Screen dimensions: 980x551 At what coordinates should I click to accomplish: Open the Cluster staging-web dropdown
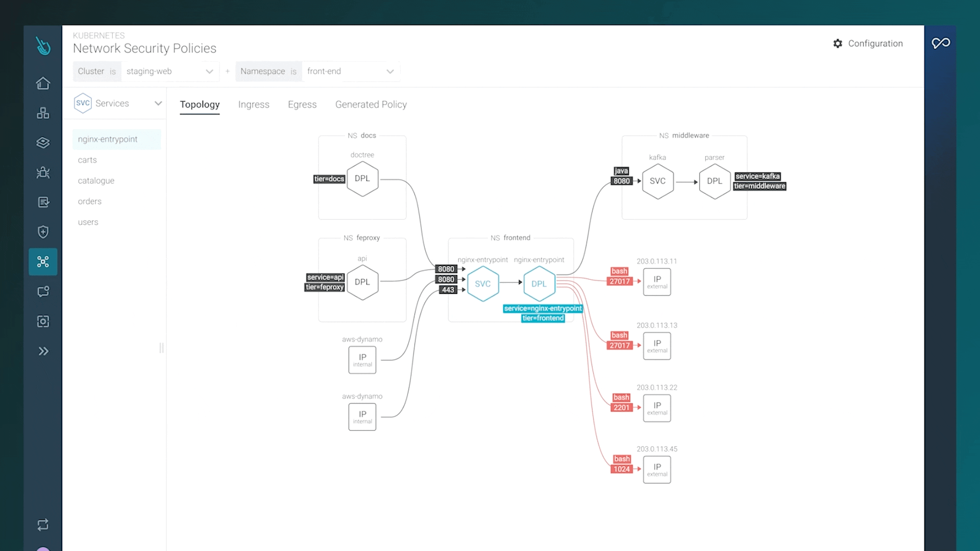coord(169,71)
